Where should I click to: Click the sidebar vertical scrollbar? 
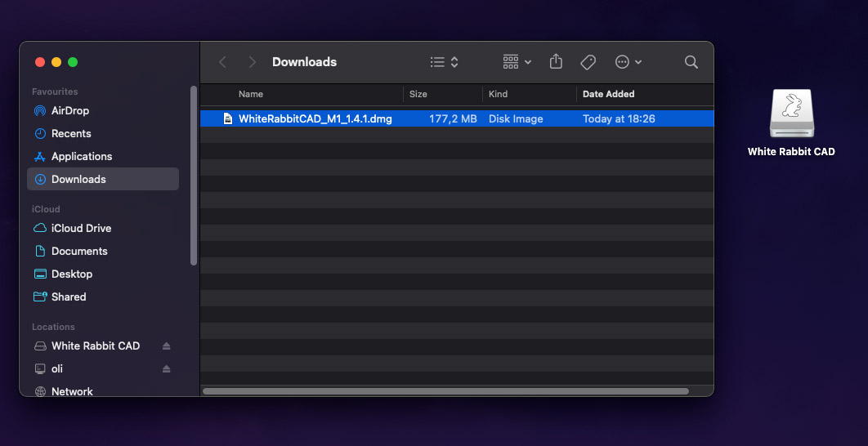[194, 176]
